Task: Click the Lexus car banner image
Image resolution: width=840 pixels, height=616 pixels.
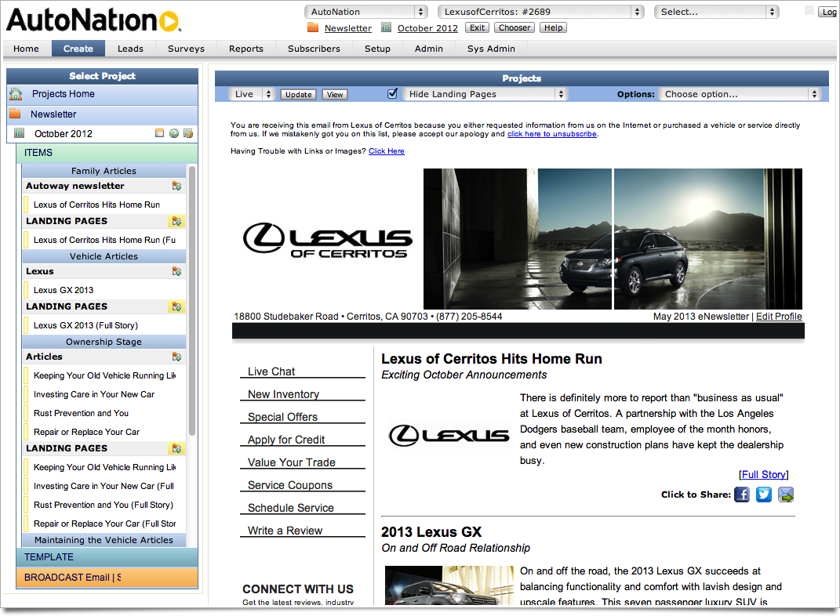Action: (613, 239)
